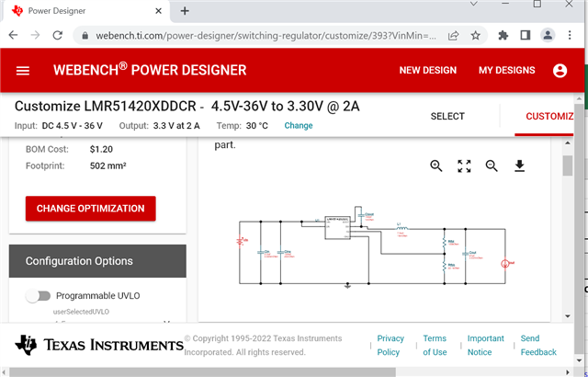The image size is (588, 377).
Task: Share this page link
Action: pos(453,36)
